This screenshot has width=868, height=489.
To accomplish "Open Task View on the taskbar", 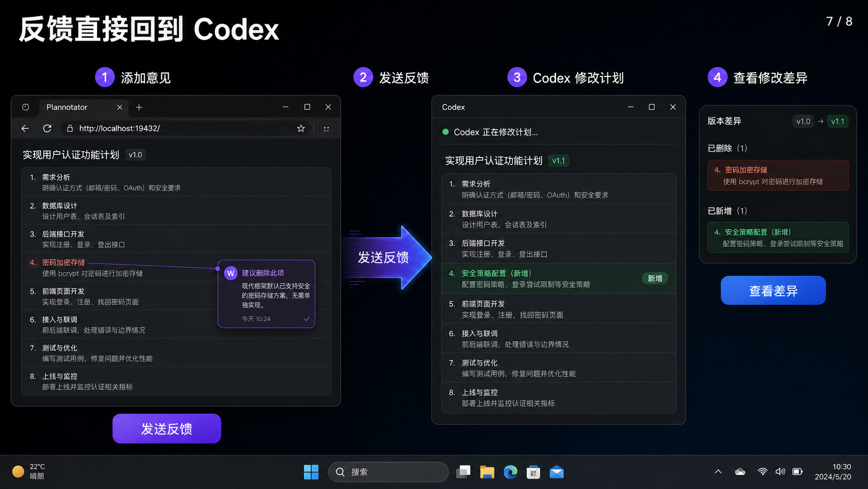I will pos(464,472).
